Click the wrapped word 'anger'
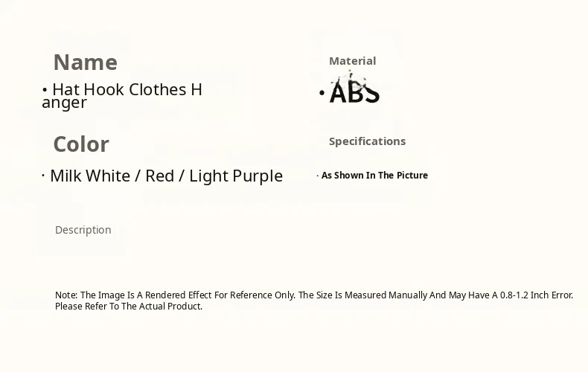The height and width of the screenshot is (372, 588). (x=64, y=103)
